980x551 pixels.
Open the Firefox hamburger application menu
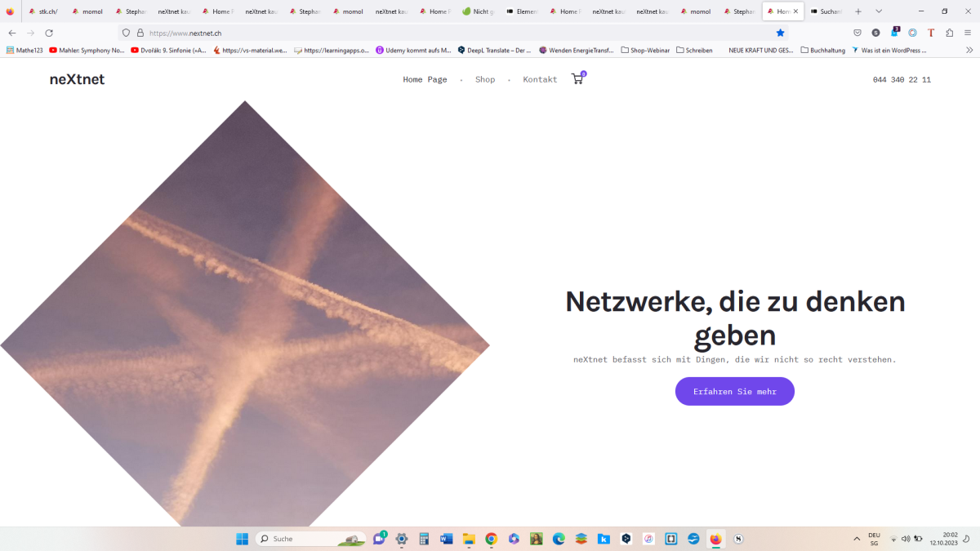[968, 33]
